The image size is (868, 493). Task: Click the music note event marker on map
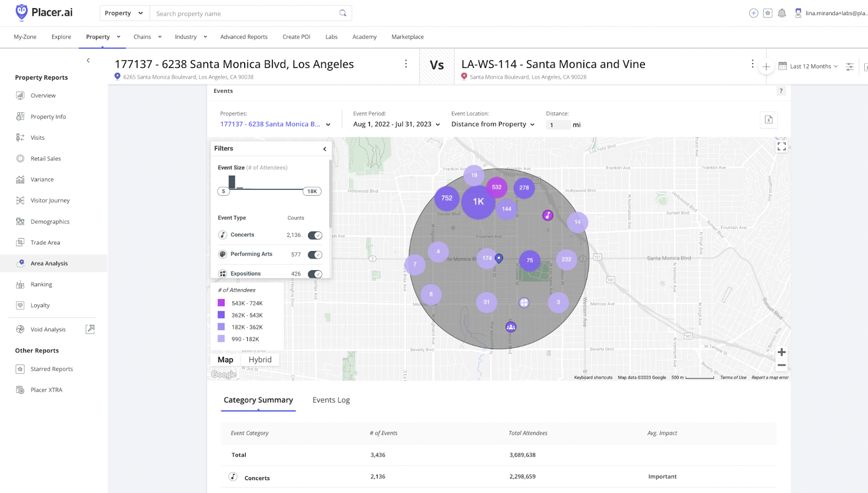pos(548,215)
